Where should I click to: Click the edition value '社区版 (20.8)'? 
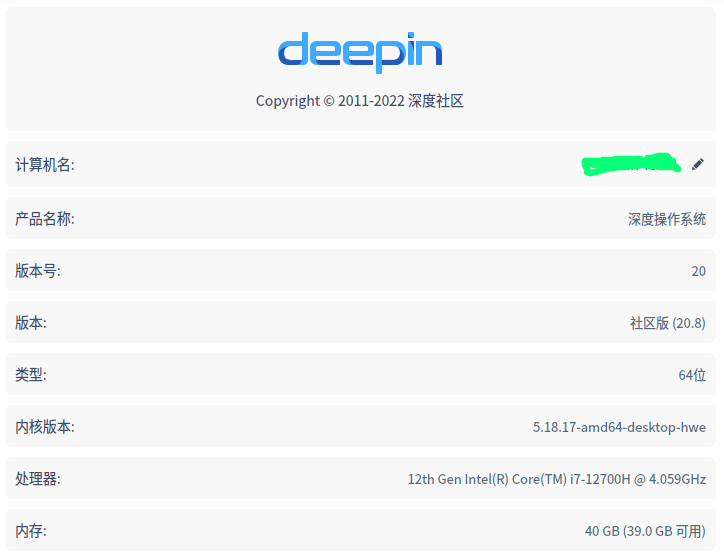(x=668, y=323)
